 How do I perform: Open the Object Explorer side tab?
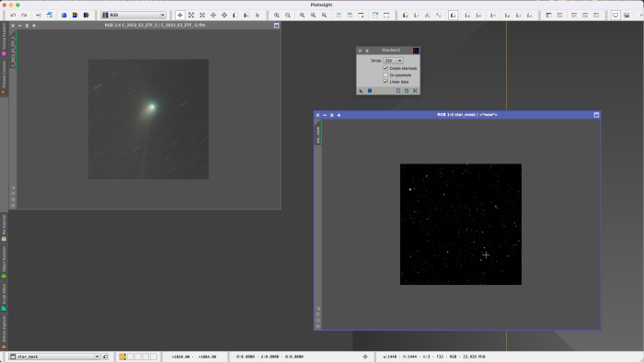4,263
